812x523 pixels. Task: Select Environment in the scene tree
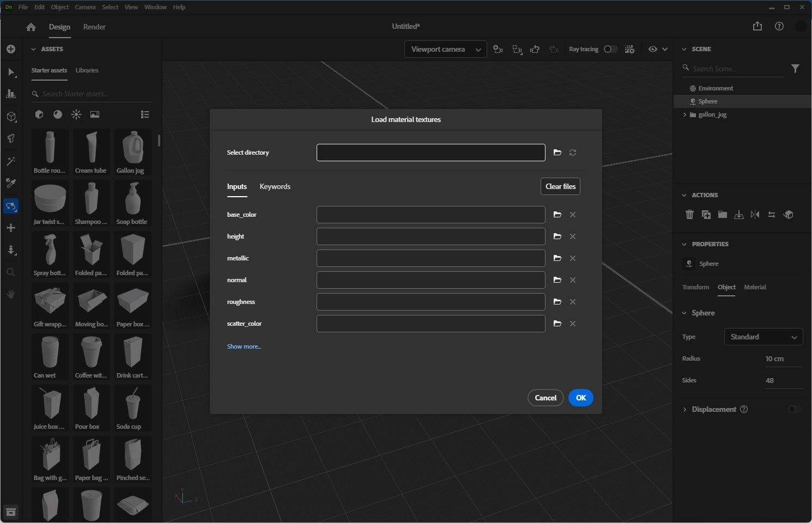point(715,88)
